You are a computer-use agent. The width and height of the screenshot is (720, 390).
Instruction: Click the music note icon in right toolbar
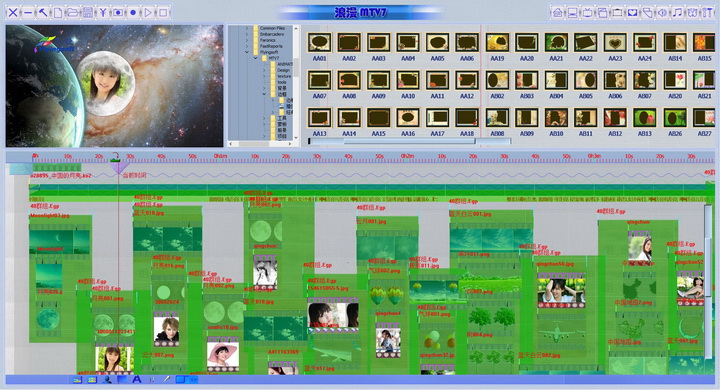click(x=678, y=12)
